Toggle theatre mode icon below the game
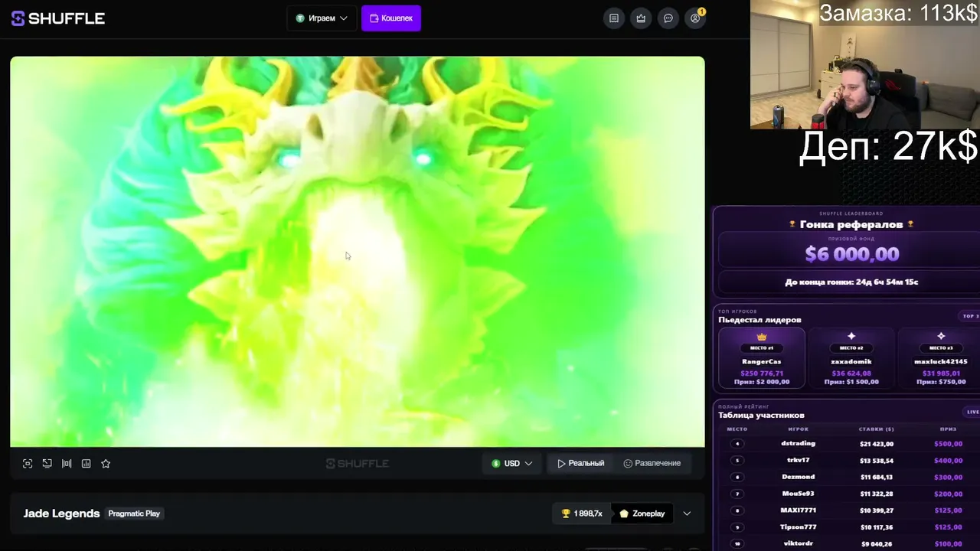 point(67,463)
